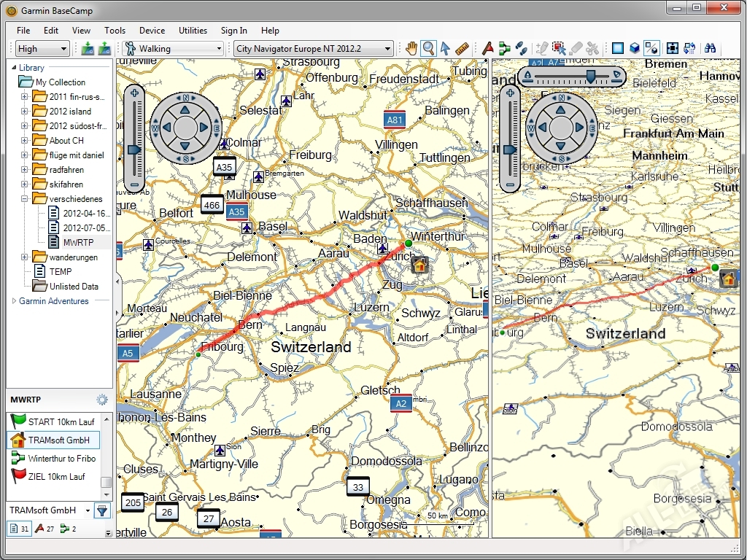Image resolution: width=747 pixels, height=560 pixels.
Task: Select ZIEL 10km Lauf waypoint
Action: point(56,477)
